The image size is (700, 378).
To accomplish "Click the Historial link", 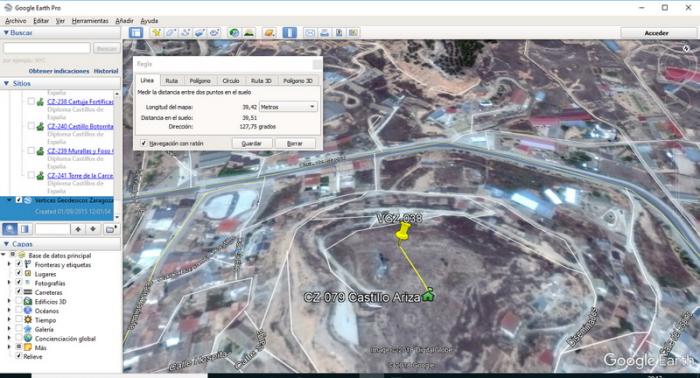I will [x=106, y=71].
